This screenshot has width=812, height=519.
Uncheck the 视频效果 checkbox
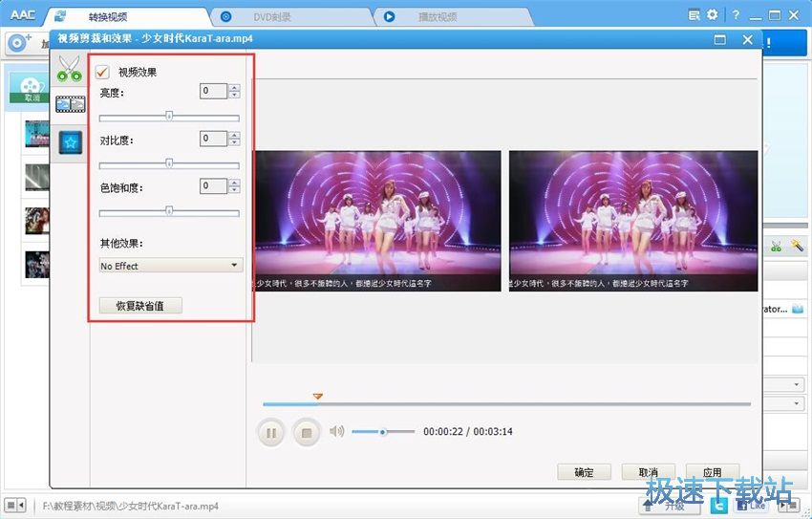102,72
